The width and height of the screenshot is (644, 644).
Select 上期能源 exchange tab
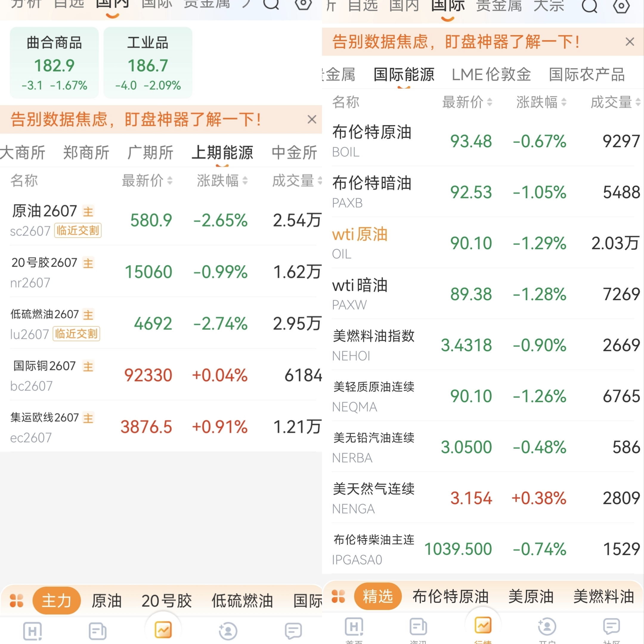coord(222,153)
